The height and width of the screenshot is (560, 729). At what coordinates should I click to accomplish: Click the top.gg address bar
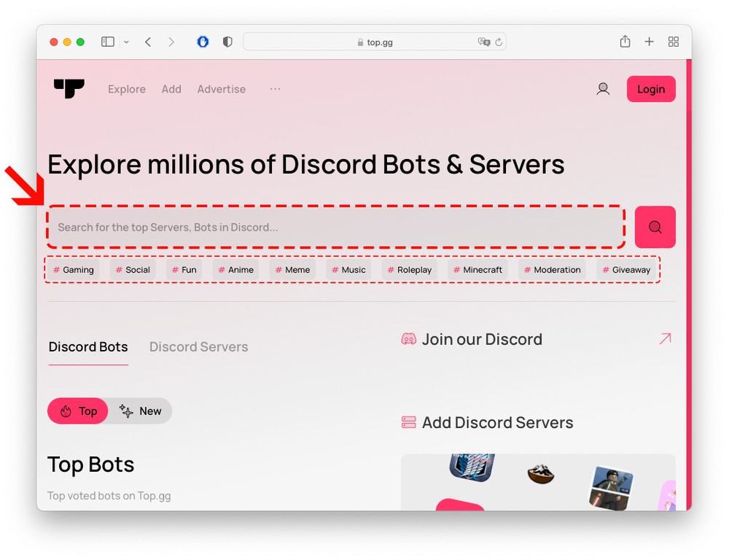click(375, 42)
